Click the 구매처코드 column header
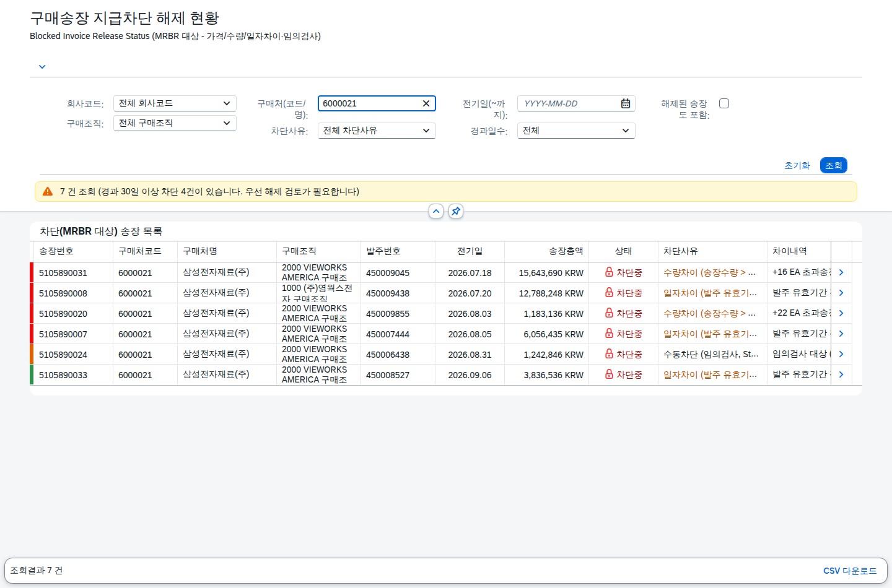This screenshot has height=588, width=892. point(145,251)
